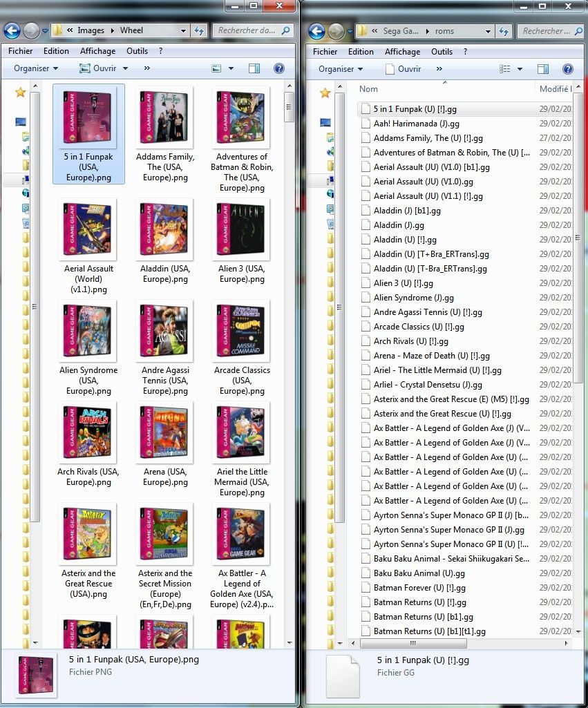Screen dimensions: 588x708
Task: Refresh the Wheel folder address bar
Action: [x=199, y=30]
